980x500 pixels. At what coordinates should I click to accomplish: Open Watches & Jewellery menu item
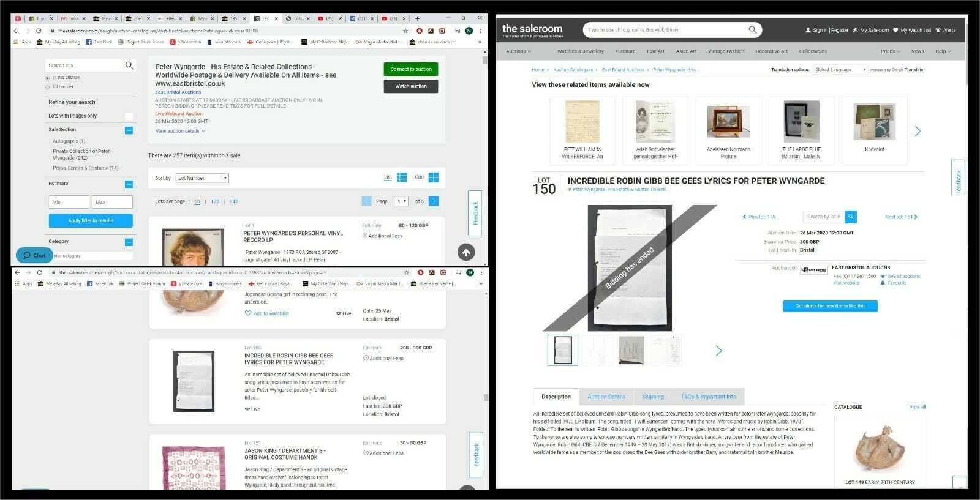[x=581, y=51]
